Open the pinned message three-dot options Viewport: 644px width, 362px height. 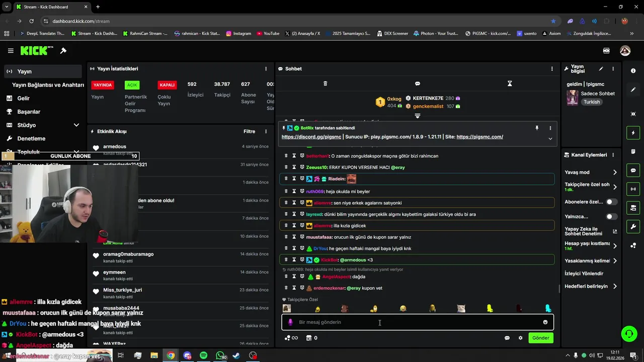550,128
